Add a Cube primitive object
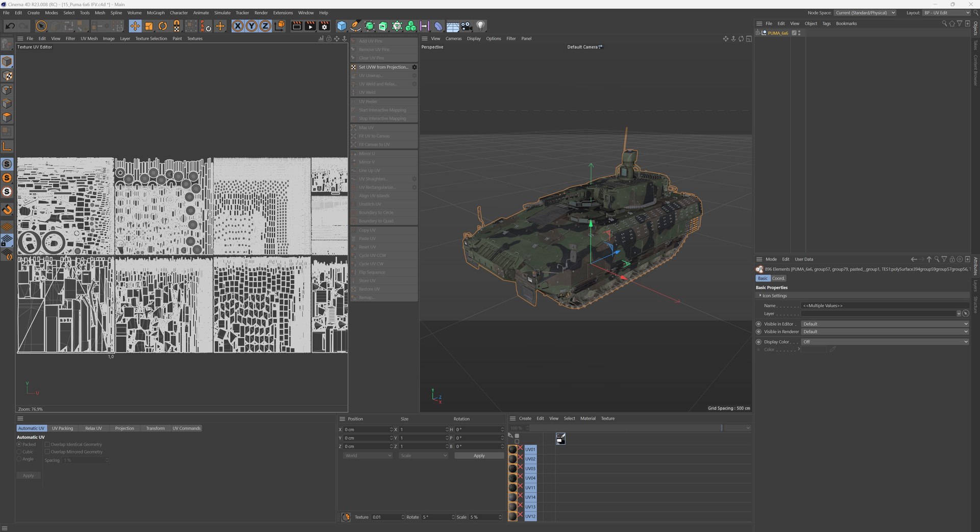The image size is (980, 532). (x=341, y=26)
